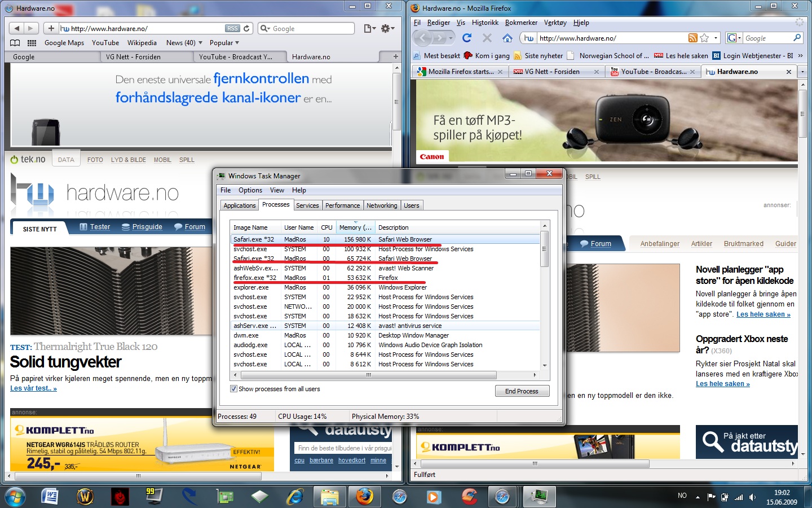Viewport: 812px width, 508px height.
Task: Switch to the Networking tab in Task Manager
Action: (x=382, y=205)
